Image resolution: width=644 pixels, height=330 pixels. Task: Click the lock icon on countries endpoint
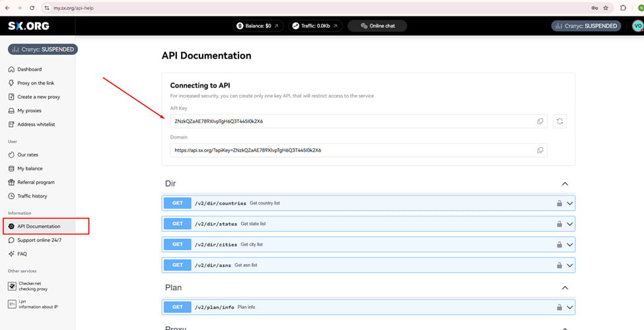(x=559, y=203)
